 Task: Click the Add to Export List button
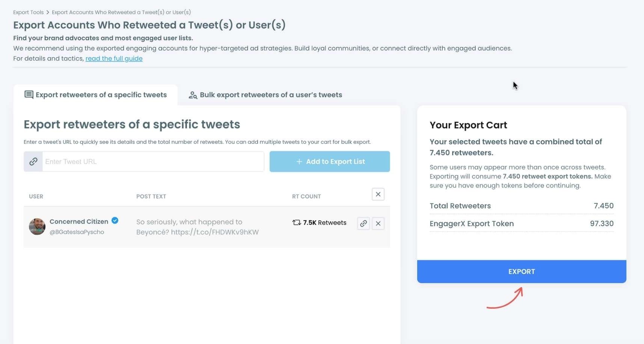click(329, 161)
